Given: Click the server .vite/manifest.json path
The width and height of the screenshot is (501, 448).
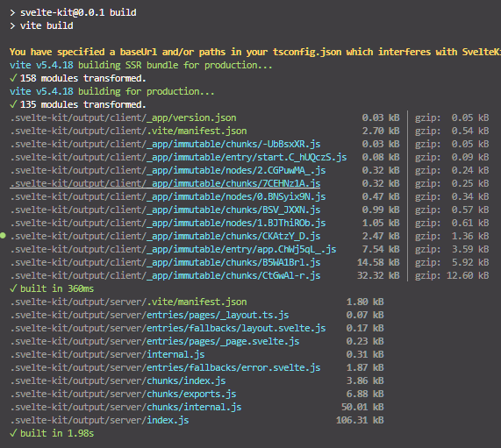Looking at the screenshot, I should (x=128, y=302).
